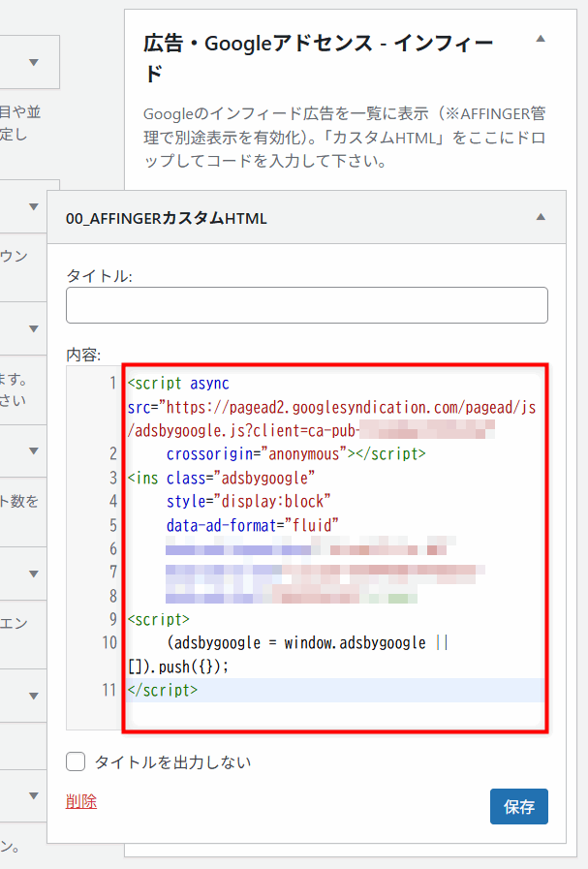Check the タイトルを出力しない checkbox
Viewport: 588px width, 869px height.
coord(76,761)
